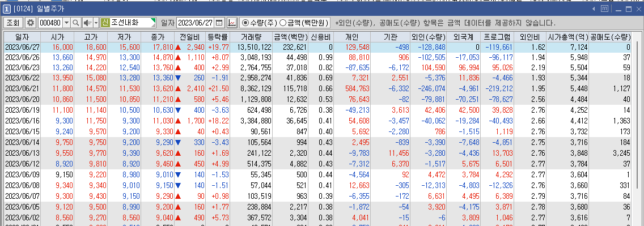Click the 고가 column header
Viewport: 644px width, 226px height.
click(91, 36)
